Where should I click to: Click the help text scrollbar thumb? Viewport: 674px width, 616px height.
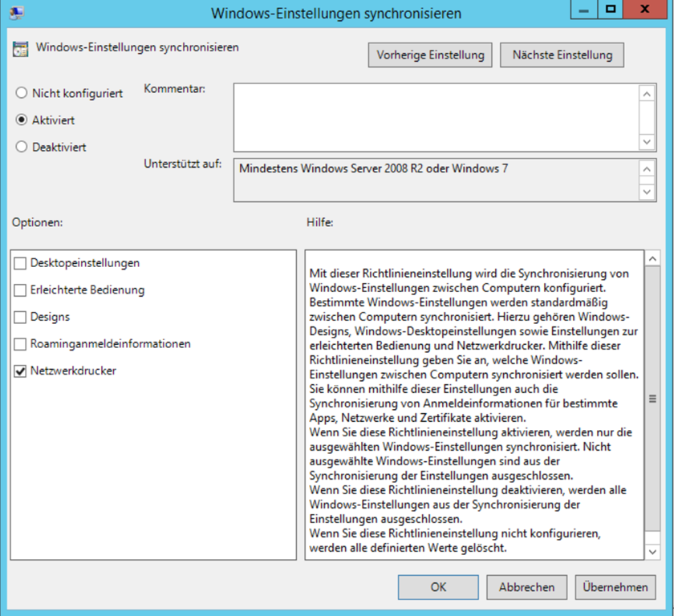tap(652, 399)
